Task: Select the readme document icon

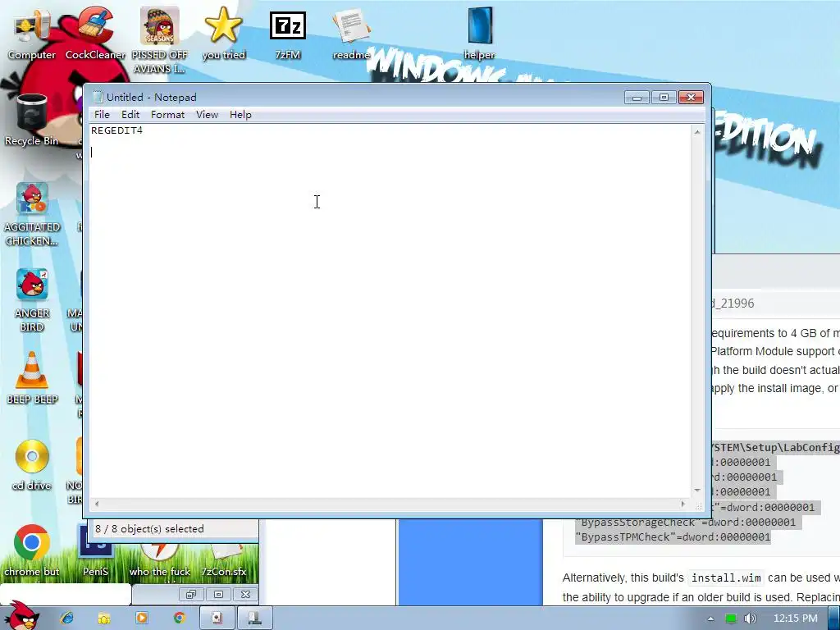Action: click(351, 33)
